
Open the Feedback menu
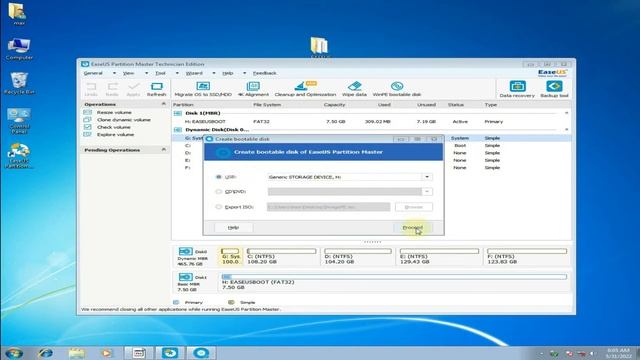click(264, 73)
